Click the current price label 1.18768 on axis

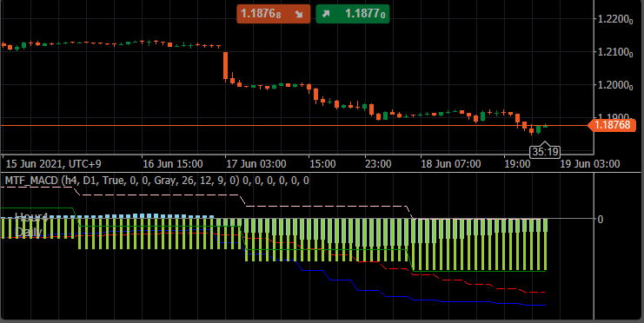613,125
